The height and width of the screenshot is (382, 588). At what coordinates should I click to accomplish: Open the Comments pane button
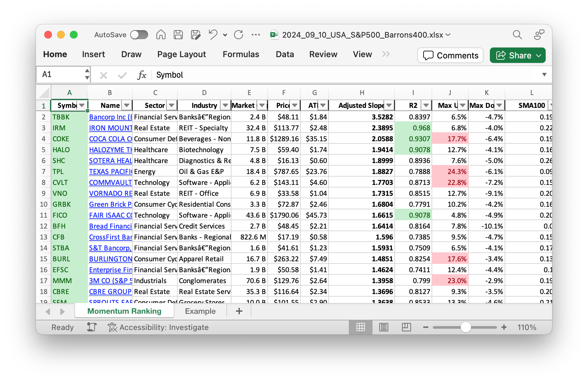point(450,55)
